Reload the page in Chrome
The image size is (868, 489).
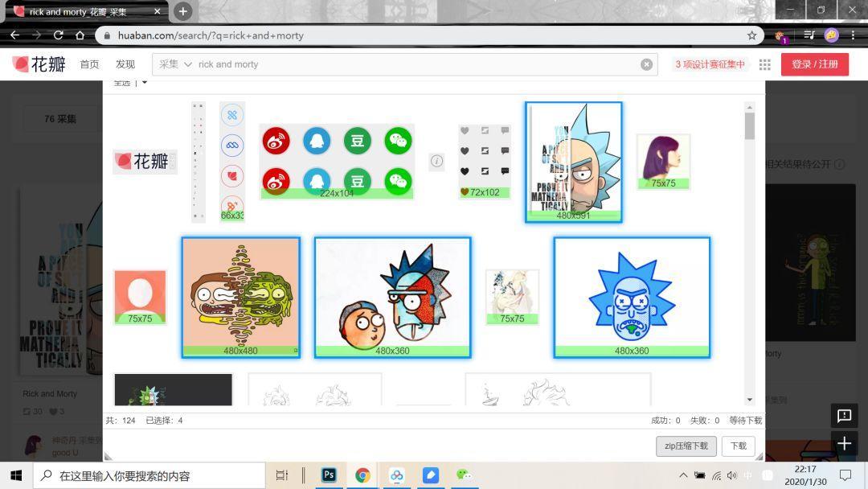pos(58,35)
